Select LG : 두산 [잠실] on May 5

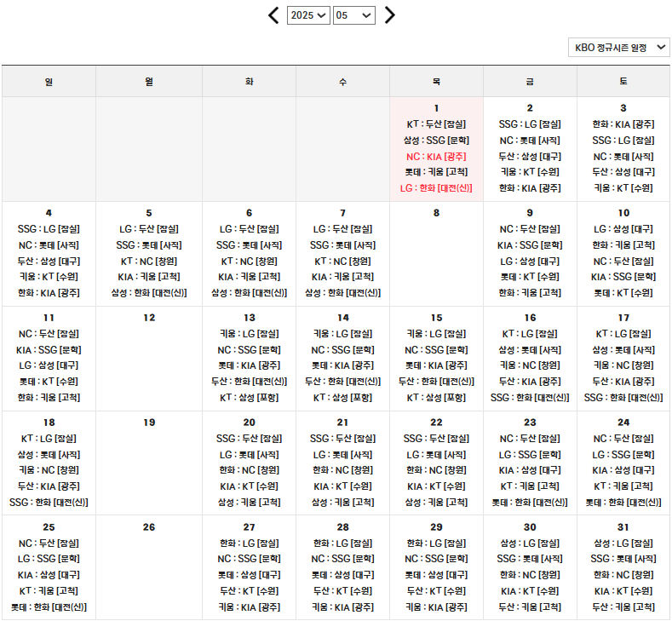149,229
